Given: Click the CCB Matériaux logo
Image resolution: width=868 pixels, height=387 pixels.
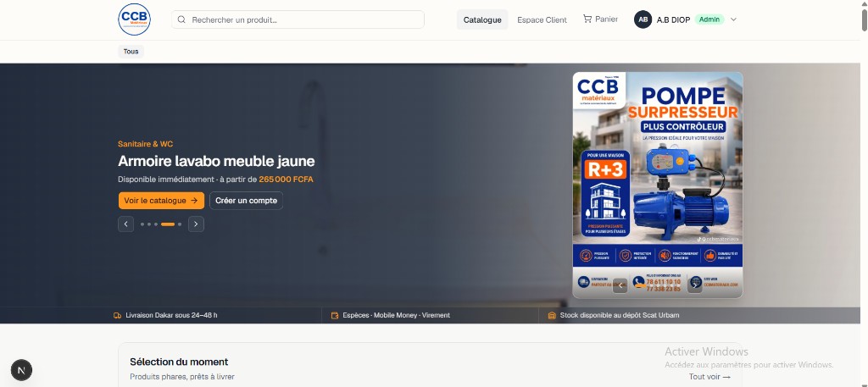Looking at the screenshot, I should (134, 19).
